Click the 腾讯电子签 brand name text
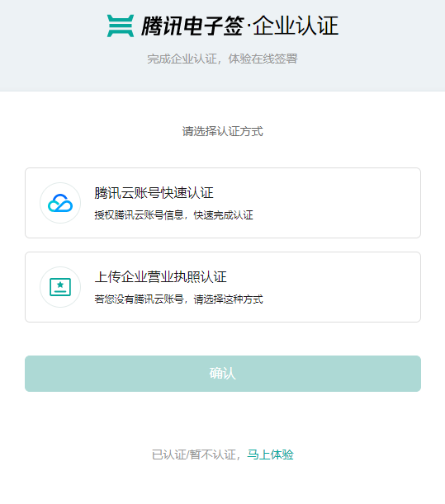Image resolution: width=445 pixels, height=504 pixels. 192,26
